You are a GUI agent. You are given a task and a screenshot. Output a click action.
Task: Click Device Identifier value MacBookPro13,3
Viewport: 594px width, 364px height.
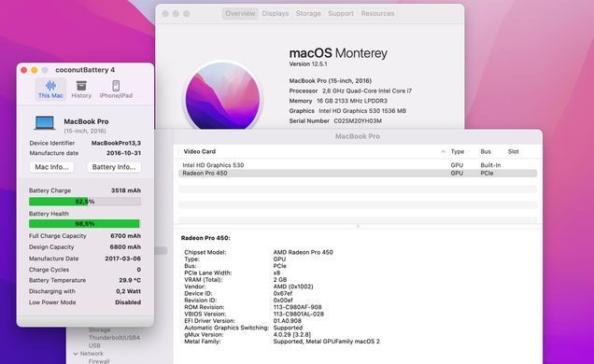click(x=116, y=143)
